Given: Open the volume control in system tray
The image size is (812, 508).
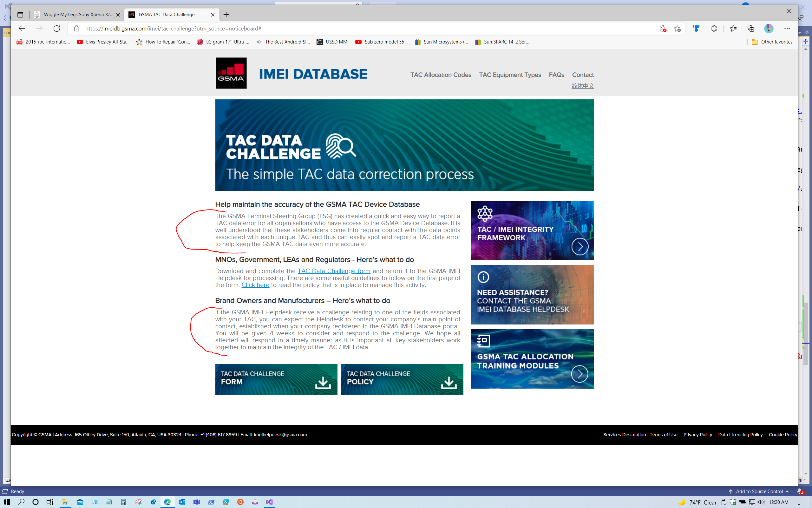Looking at the screenshot, I should tap(761, 502).
